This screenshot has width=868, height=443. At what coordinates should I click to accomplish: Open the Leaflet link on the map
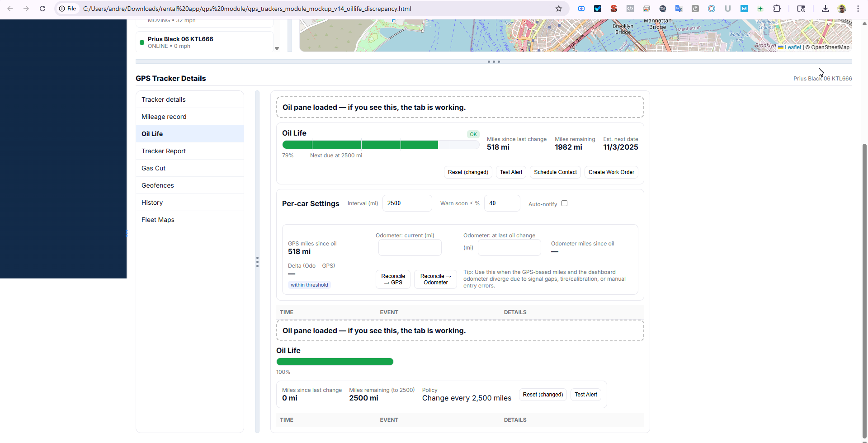tap(793, 47)
